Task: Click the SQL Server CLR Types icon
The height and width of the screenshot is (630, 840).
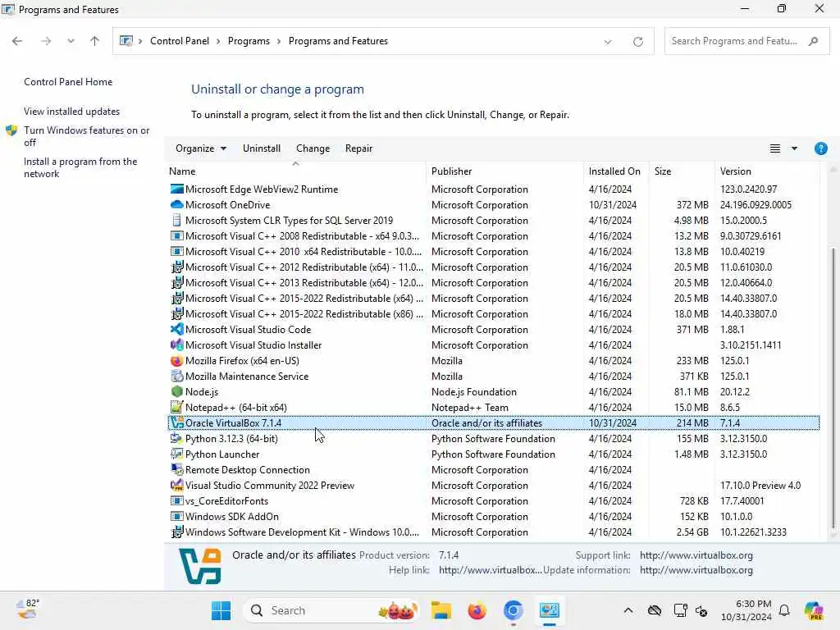Action: tap(176, 220)
